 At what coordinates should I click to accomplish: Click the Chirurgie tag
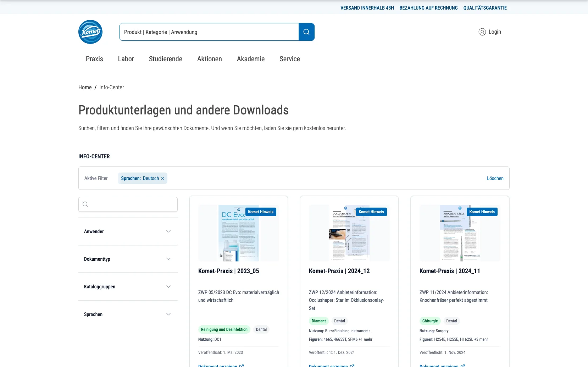(430, 321)
